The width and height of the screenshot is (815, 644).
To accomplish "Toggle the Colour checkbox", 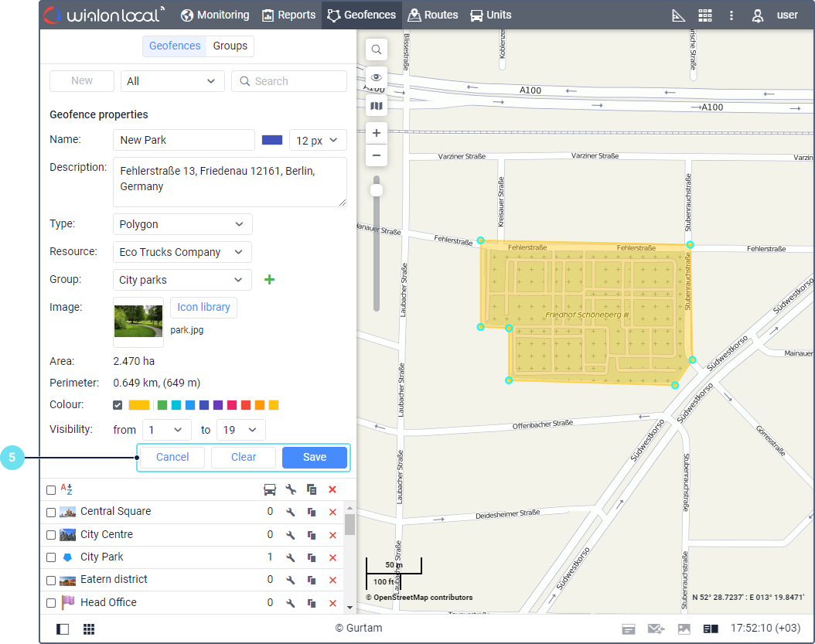I will [x=118, y=405].
